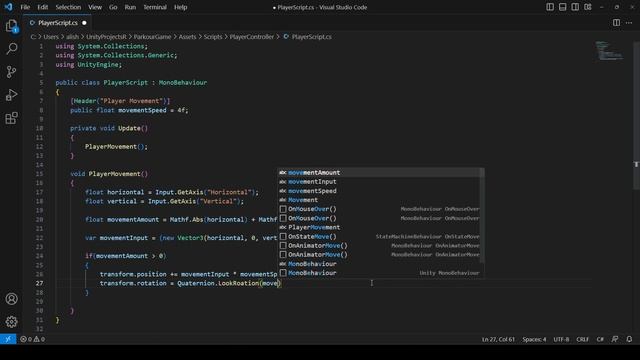Click the VS Code logo in title bar
The height and width of the screenshot is (360, 640).
(x=8, y=7)
